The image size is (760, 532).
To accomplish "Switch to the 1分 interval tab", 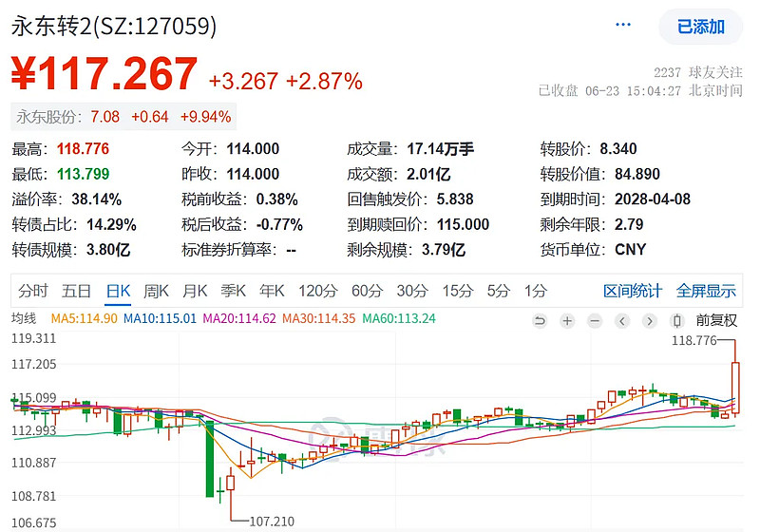I will pos(536,292).
